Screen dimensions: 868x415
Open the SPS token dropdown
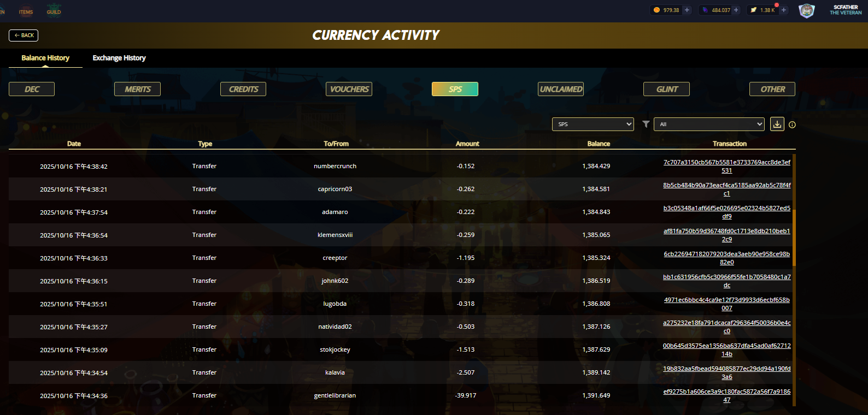(x=593, y=124)
